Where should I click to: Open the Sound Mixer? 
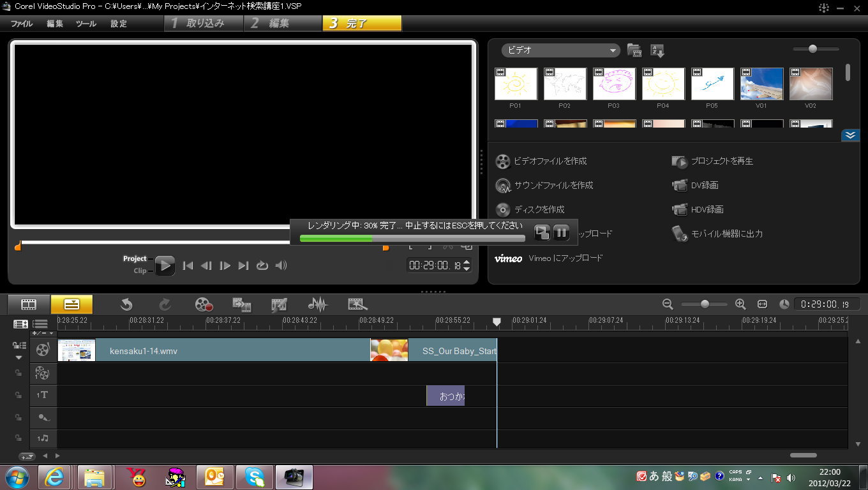click(x=317, y=304)
